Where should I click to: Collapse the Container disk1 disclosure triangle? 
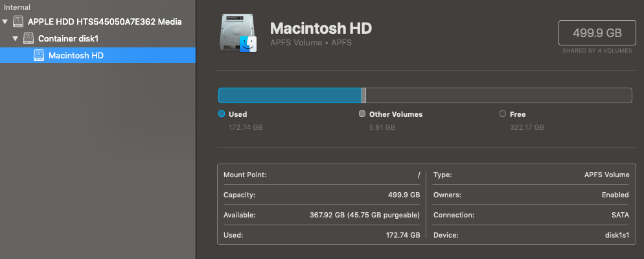15,38
